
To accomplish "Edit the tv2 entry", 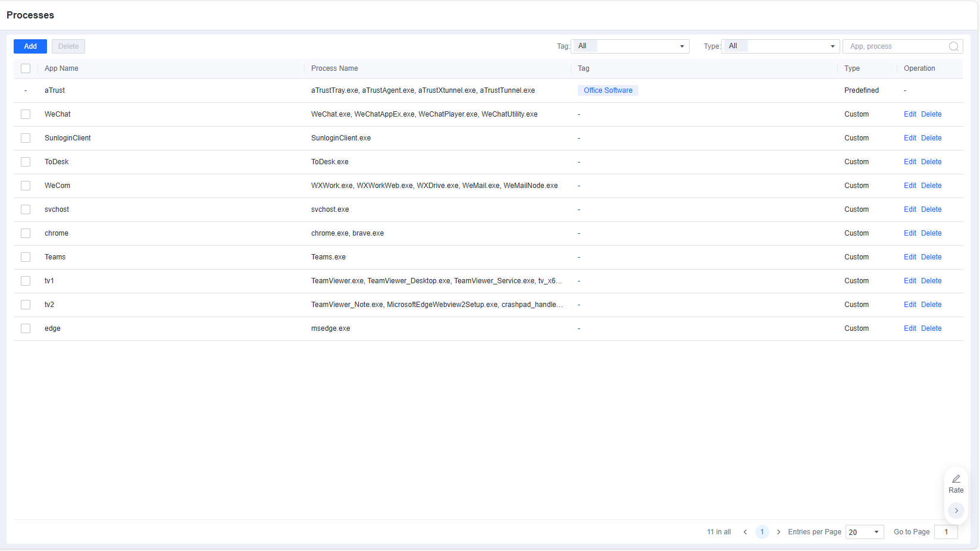I will click(910, 305).
